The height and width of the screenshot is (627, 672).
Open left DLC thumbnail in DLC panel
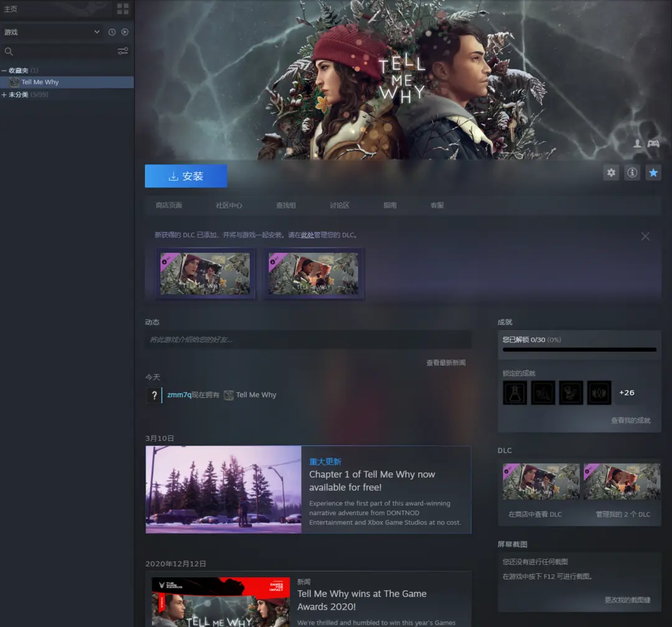click(x=541, y=482)
